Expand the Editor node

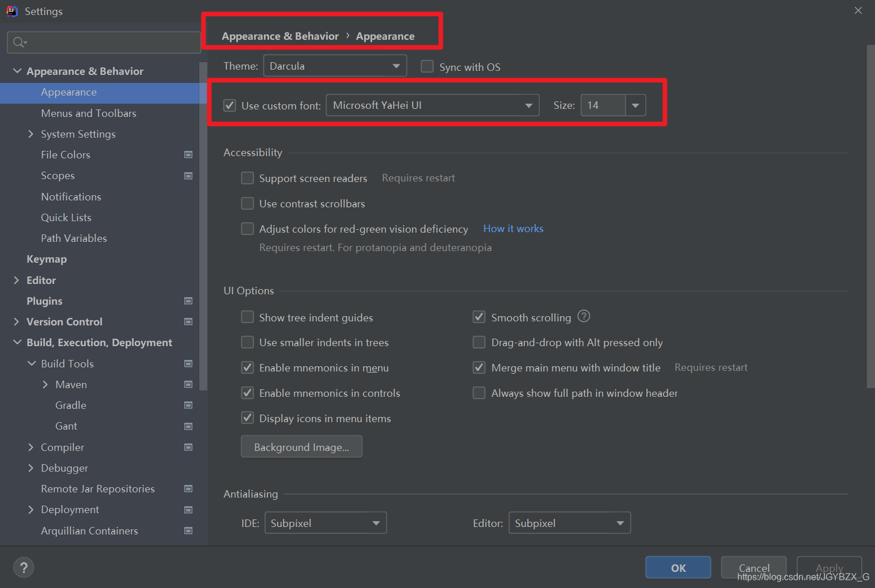[x=17, y=280]
